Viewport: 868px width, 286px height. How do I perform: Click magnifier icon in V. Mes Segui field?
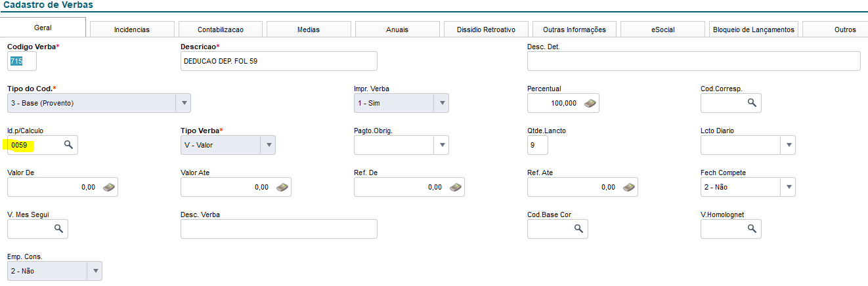coord(58,228)
